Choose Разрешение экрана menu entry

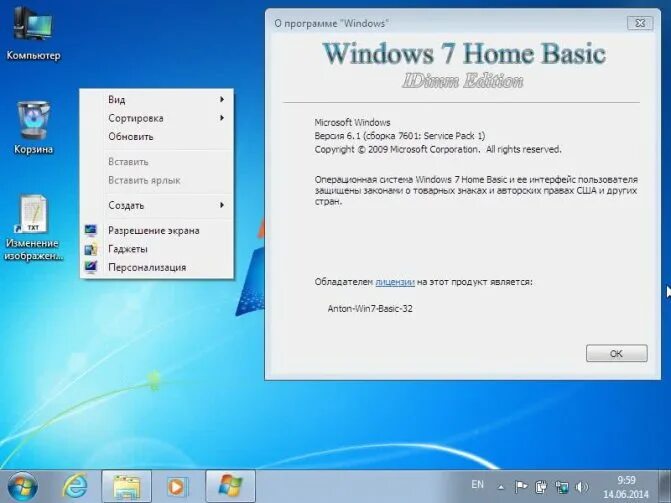[x=157, y=231]
